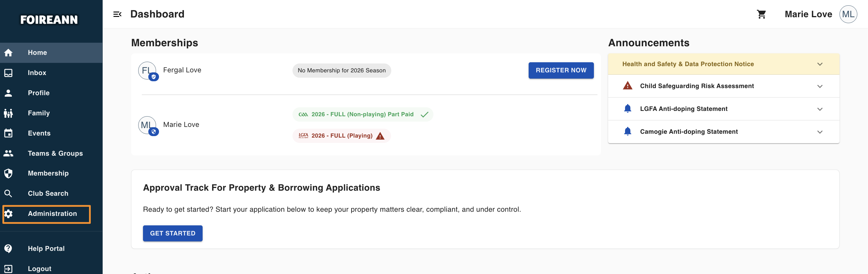This screenshot has width=868, height=274.
Task: Collapse sidebar with the menu toggle icon
Action: pos(117,14)
